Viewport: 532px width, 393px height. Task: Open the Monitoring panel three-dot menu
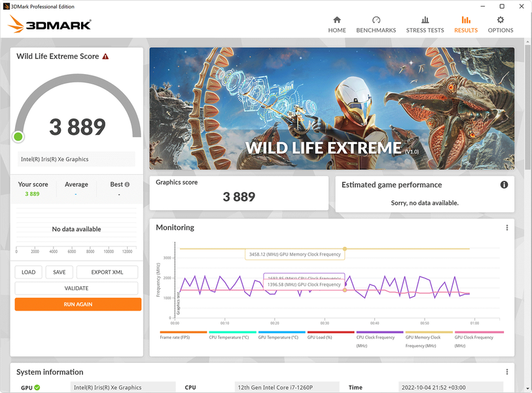click(x=507, y=227)
